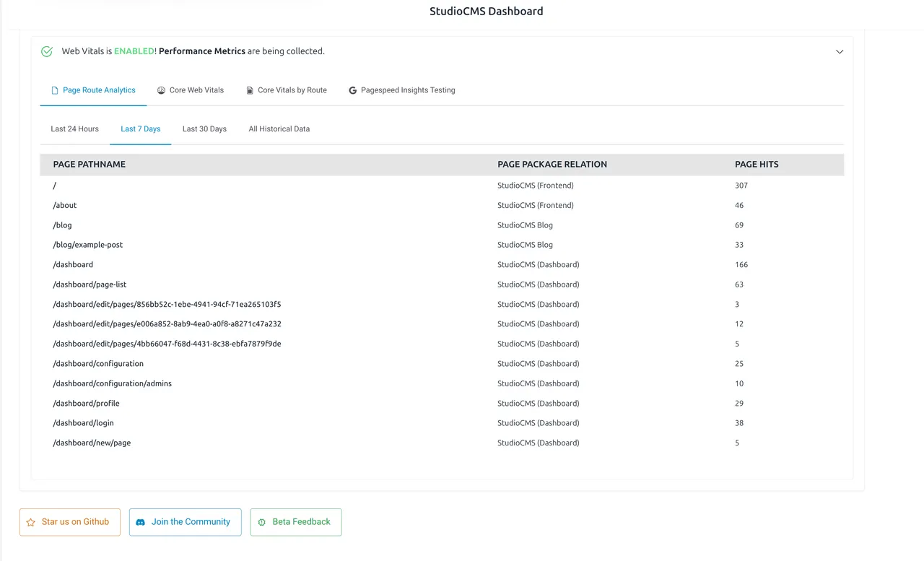
Task: Select the Pagespeed Insights Testing tab
Action: [402, 90]
